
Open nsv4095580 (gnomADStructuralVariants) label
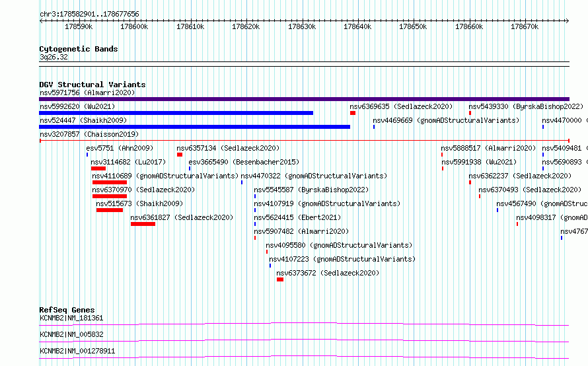click(339, 245)
